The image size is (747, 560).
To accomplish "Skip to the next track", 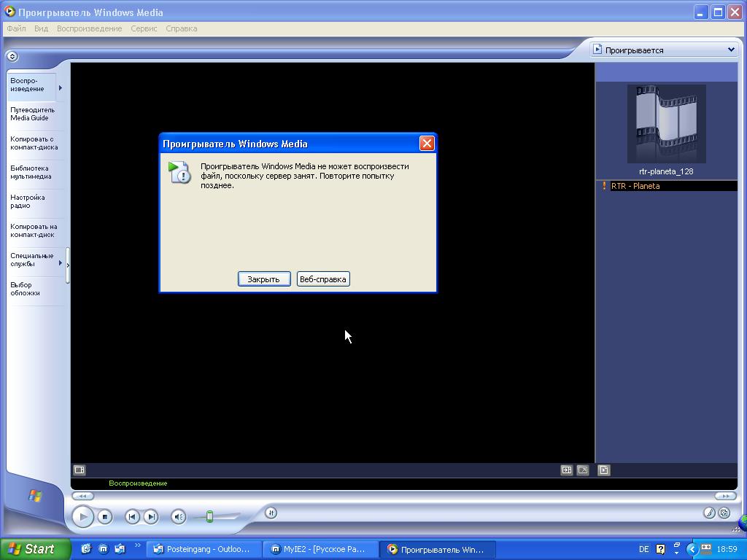I will [151, 517].
